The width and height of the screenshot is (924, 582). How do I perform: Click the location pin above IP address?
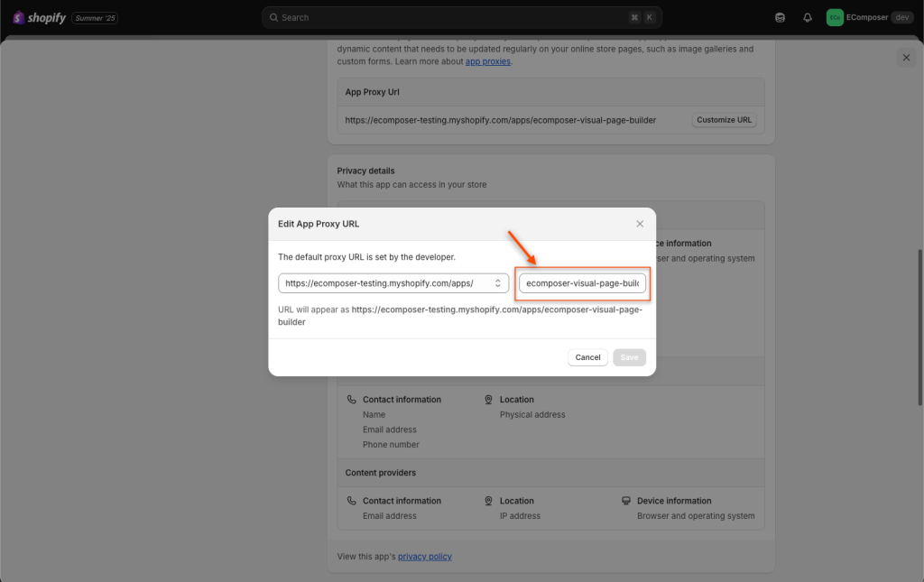pyautogui.click(x=488, y=501)
